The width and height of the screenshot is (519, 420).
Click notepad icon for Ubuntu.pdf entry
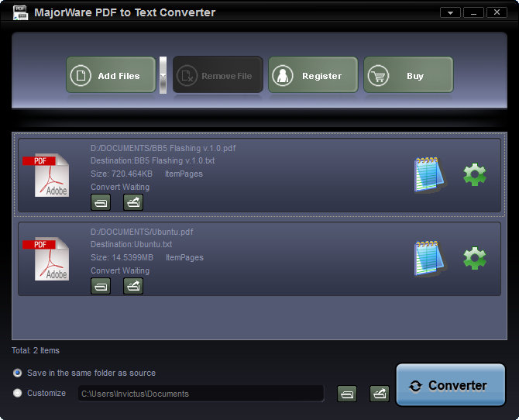[x=429, y=258]
